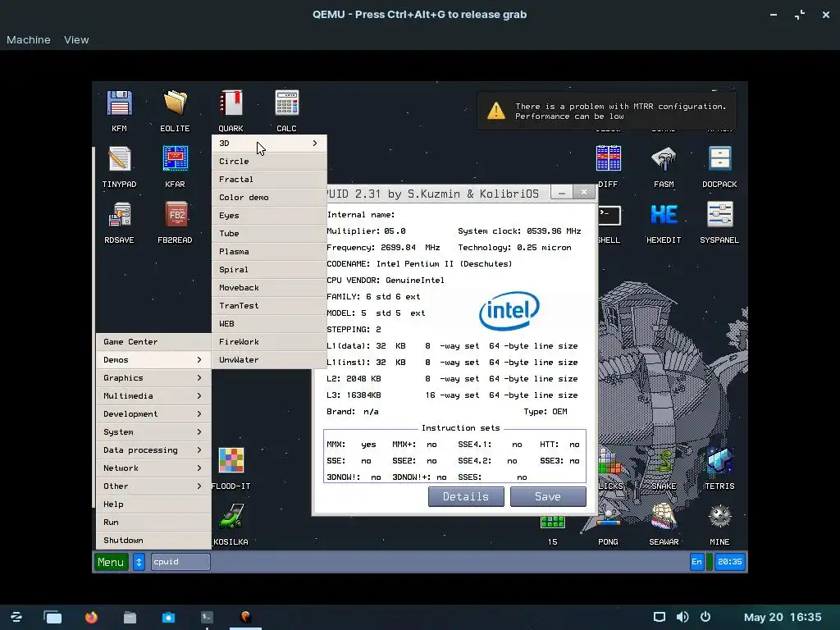Start the Color demo entry
The width and height of the screenshot is (840, 630).
[x=269, y=198]
